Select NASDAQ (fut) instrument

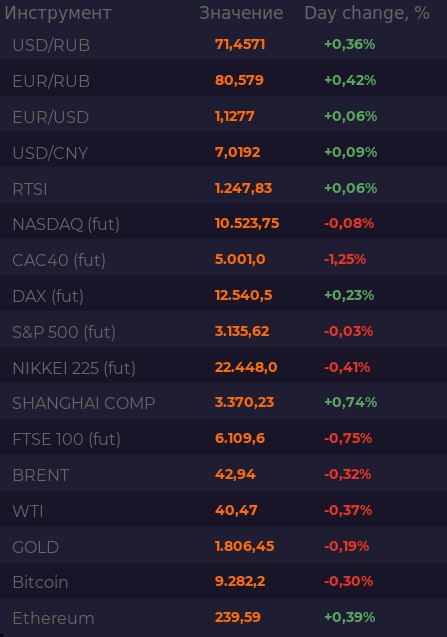224,224
